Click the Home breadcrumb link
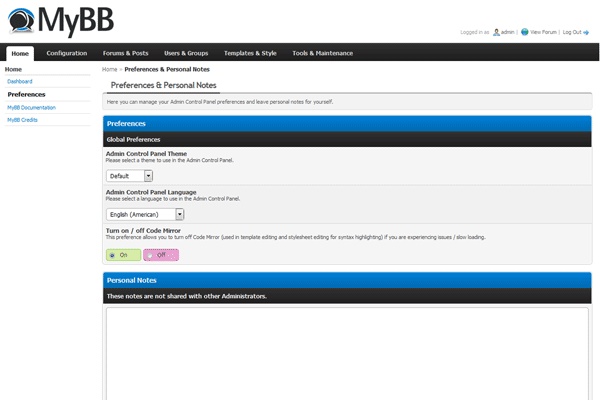 [109, 69]
